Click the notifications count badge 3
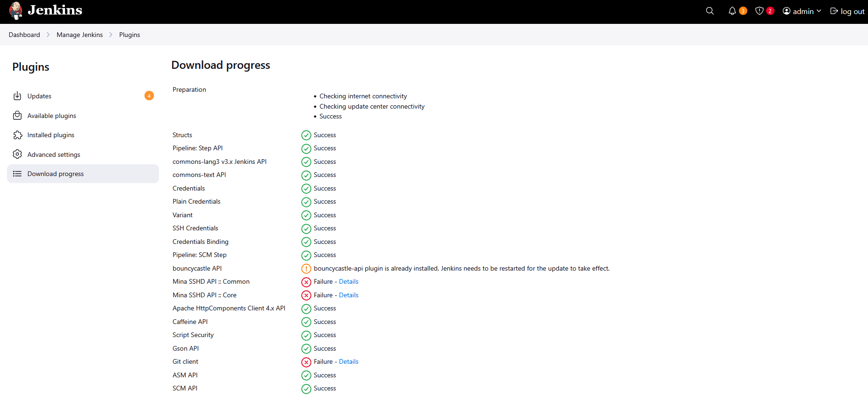868x397 pixels. tap(743, 11)
